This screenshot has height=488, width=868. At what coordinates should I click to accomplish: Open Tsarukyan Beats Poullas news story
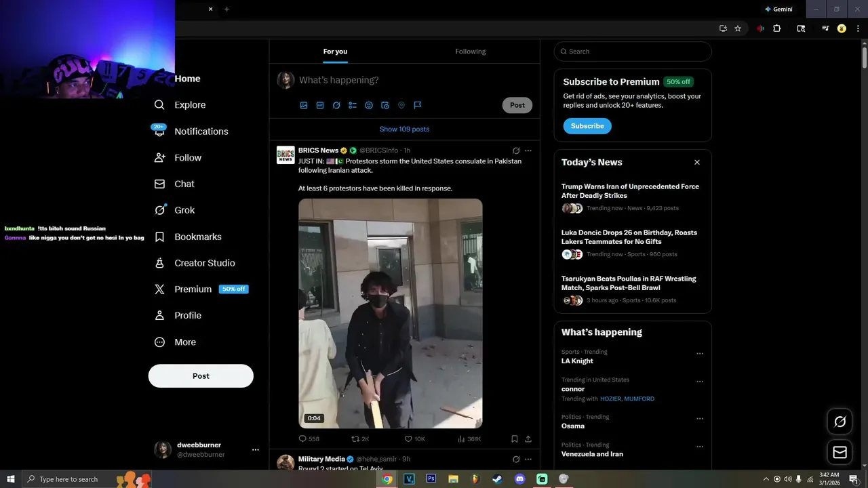[x=633, y=289]
